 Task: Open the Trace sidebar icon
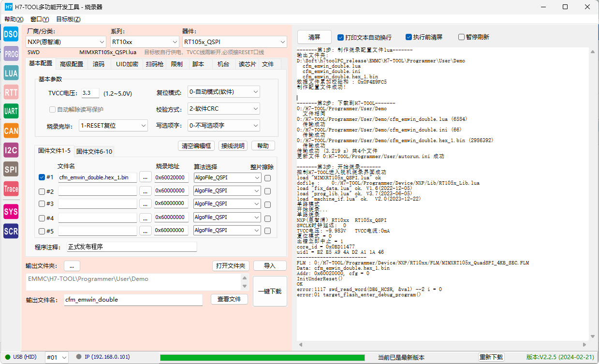(x=11, y=189)
